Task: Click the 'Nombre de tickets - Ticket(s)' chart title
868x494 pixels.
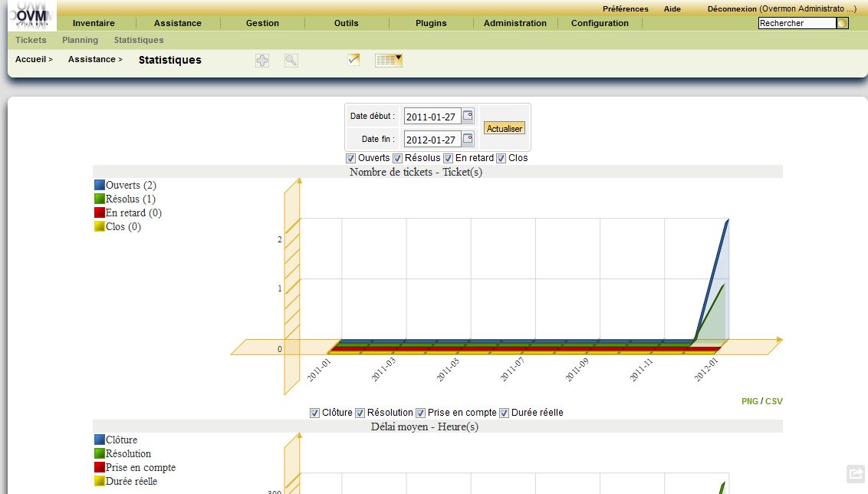Action: 416,173
